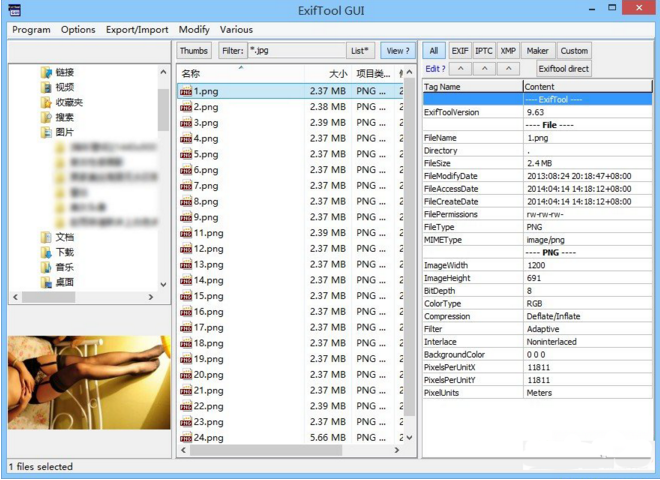This screenshot has width=660, height=480.
Task: Open the Options menu
Action: (78, 30)
